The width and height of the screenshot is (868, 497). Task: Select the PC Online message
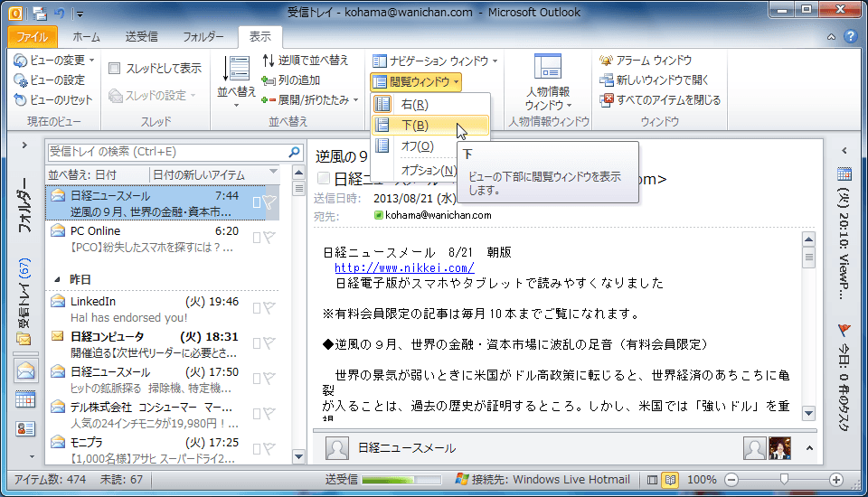point(162,239)
